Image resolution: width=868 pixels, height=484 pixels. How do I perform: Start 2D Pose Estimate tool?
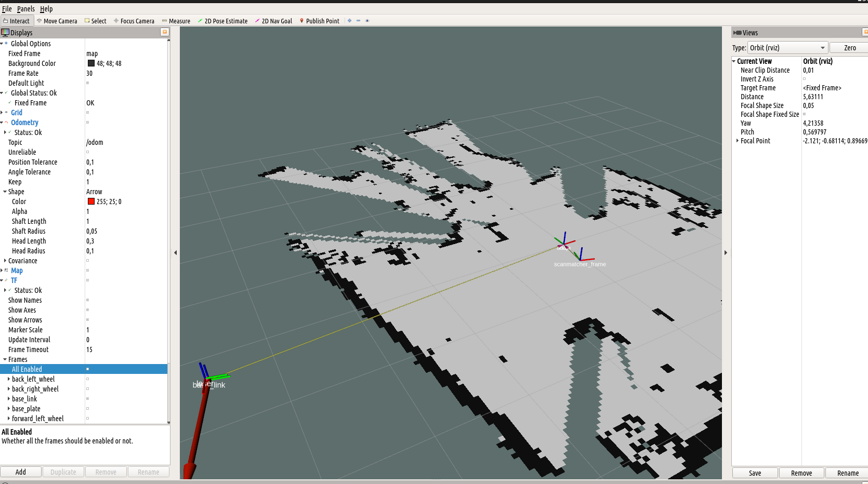222,21
